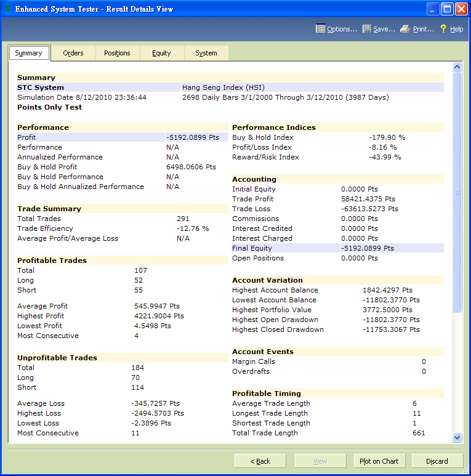Open the Help link

click(456, 29)
